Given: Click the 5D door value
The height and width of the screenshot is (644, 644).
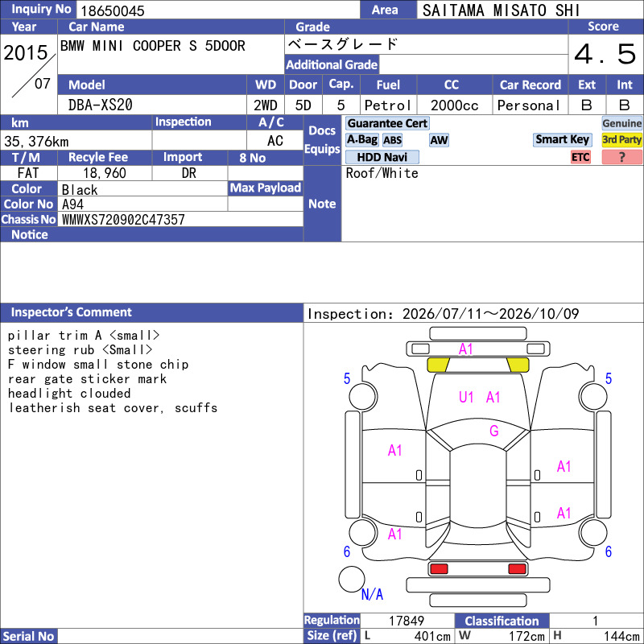Looking at the screenshot, I should (303, 105).
